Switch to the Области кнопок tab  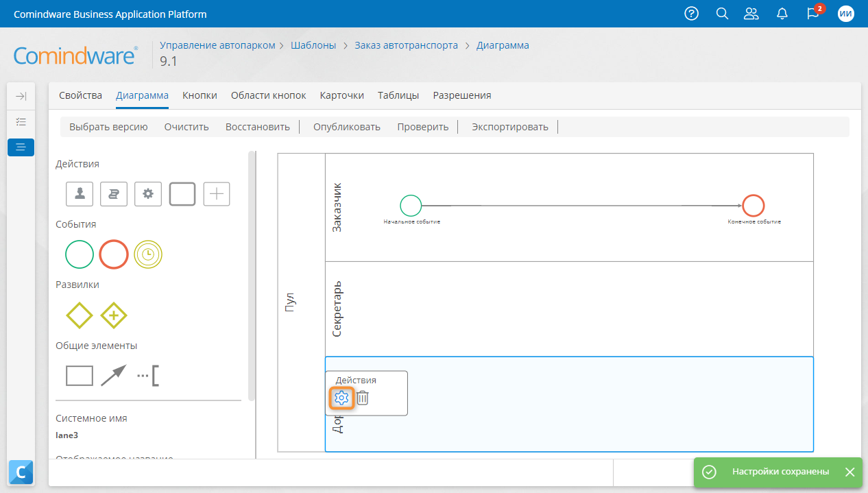[x=268, y=95]
